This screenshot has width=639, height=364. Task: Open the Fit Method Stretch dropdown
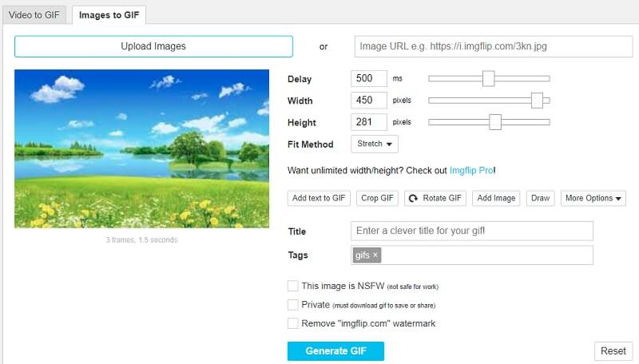(x=374, y=144)
